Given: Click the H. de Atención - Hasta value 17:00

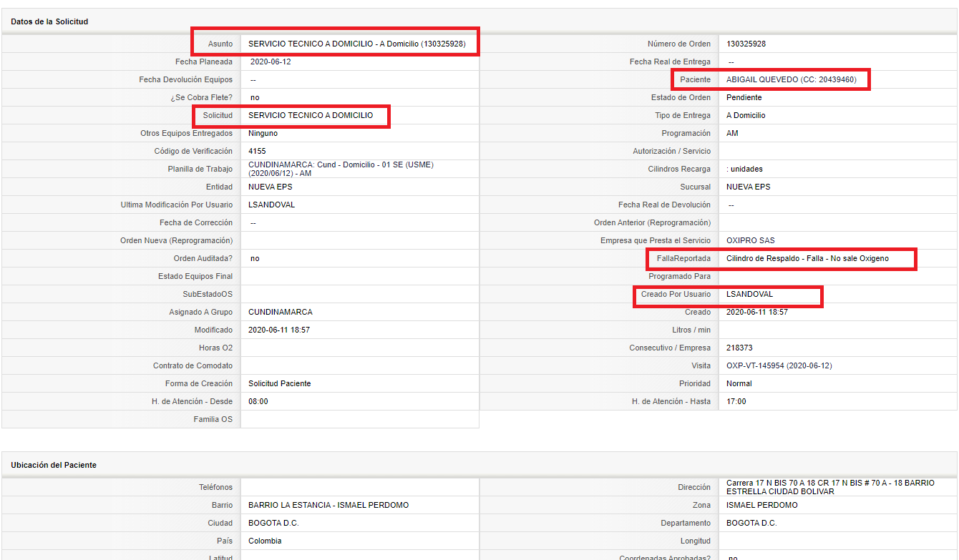Looking at the screenshot, I should 736,401.
